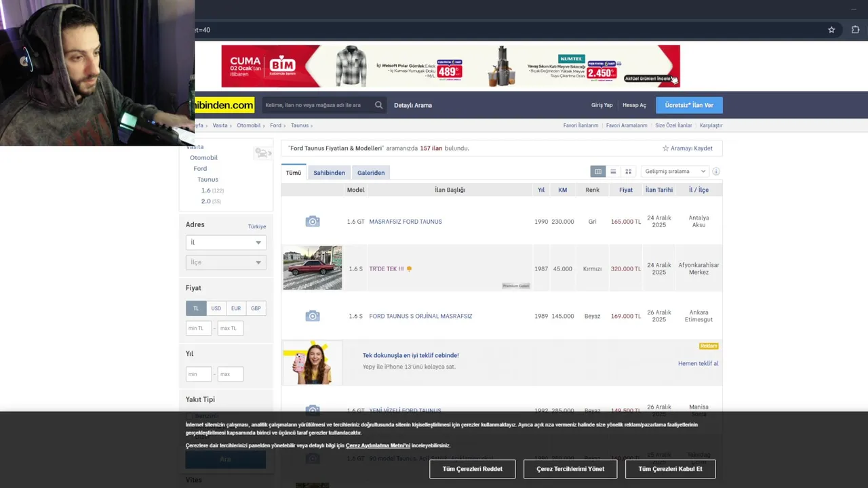The width and height of the screenshot is (868, 488).
Task: Click the search magnifier icon
Action: click(378, 105)
